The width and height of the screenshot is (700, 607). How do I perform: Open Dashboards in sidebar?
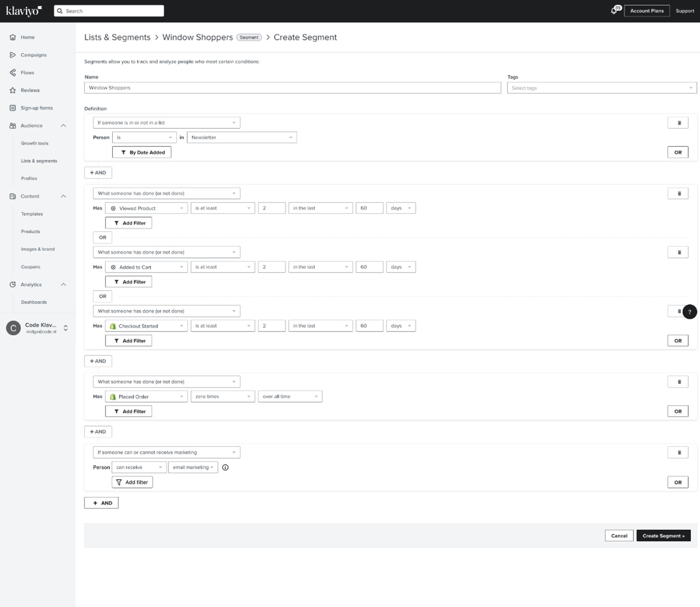click(x=34, y=302)
